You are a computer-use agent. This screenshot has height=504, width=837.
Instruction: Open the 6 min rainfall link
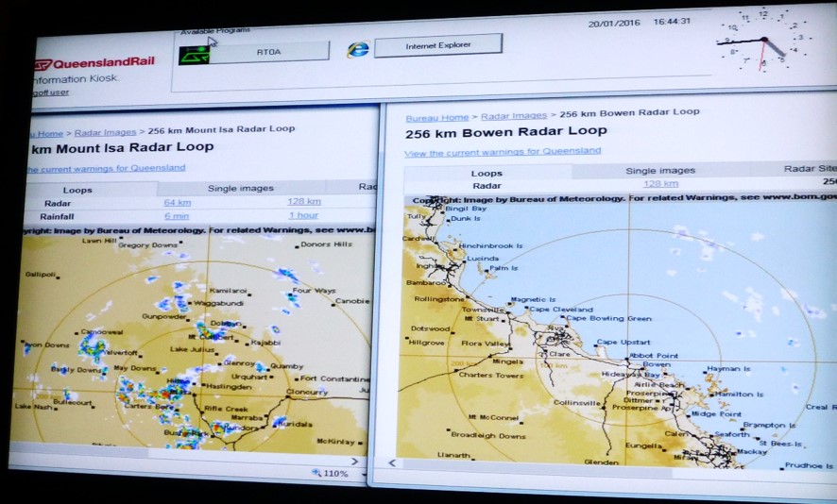pyautogui.click(x=177, y=216)
